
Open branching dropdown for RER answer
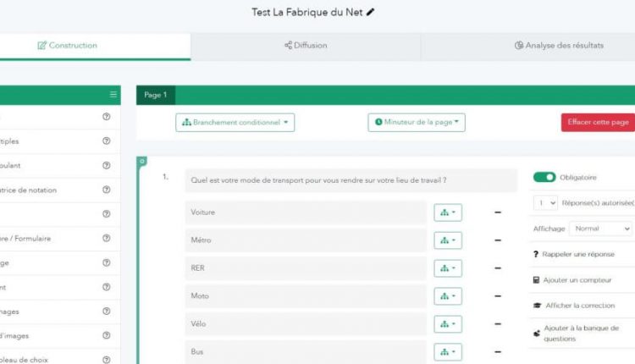(x=448, y=268)
